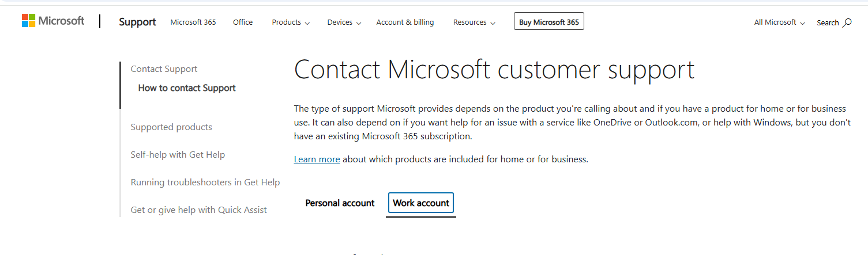Open Get or give help with Quick Assist
The width and height of the screenshot is (868, 255).
[199, 210]
